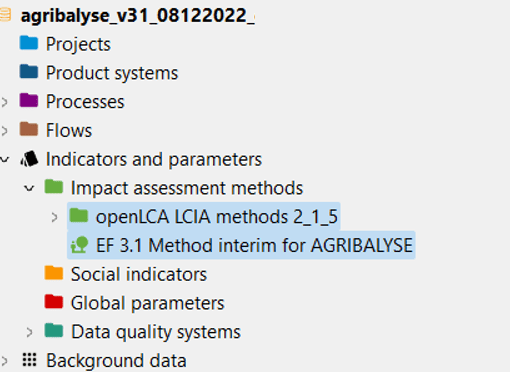Click the Indicators and parameters black icon
Screen dimensions: 510x372
click(29, 159)
